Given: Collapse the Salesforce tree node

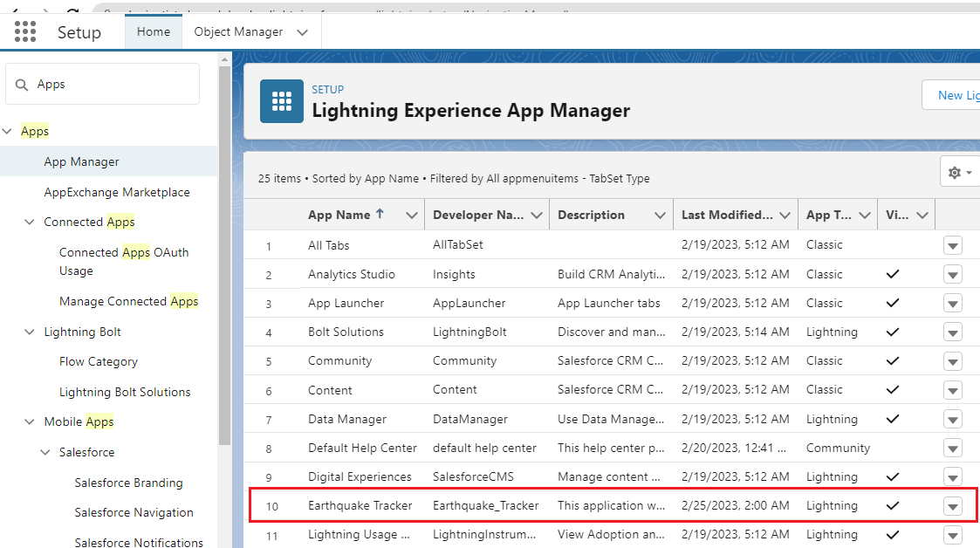Looking at the screenshot, I should pos(45,452).
